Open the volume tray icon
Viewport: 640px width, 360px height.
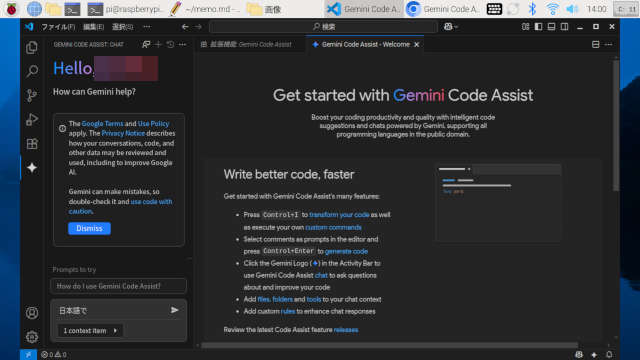coord(572,9)
